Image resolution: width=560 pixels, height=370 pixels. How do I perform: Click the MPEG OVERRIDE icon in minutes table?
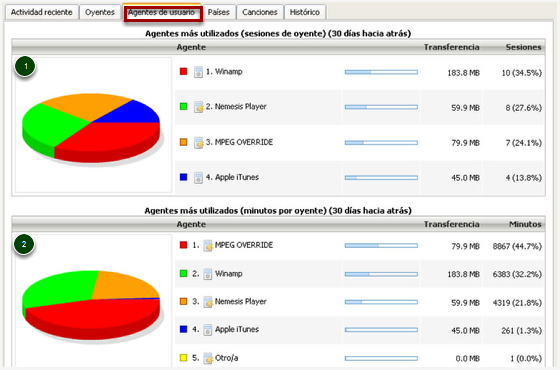(208, 246)
